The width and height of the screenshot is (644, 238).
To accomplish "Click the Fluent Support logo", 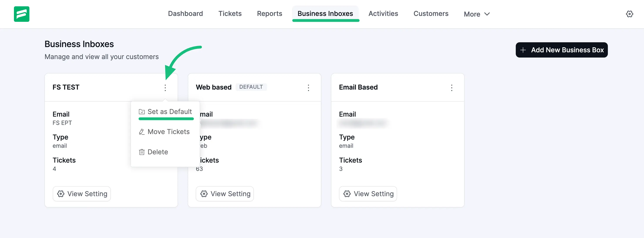I will click(22, 14).
